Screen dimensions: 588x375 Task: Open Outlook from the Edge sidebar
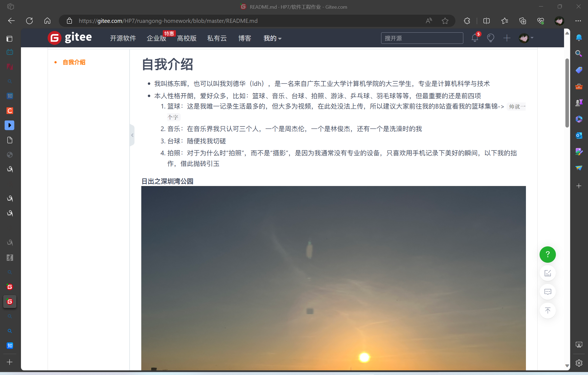pyautogui.click(x=579, y=135)
